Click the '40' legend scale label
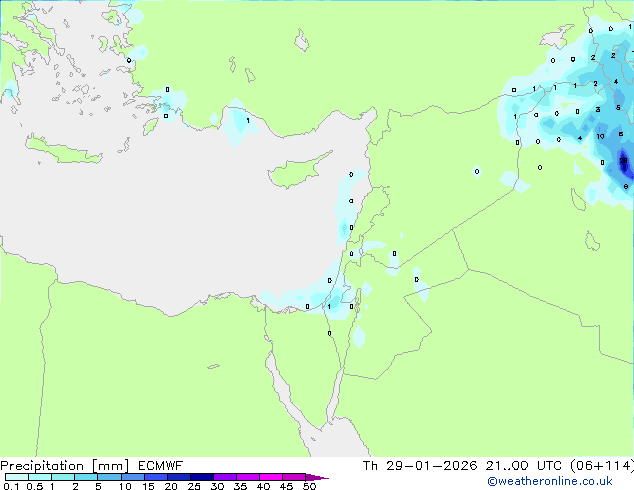This screenshot has height=490, width=634. [263, 486]
